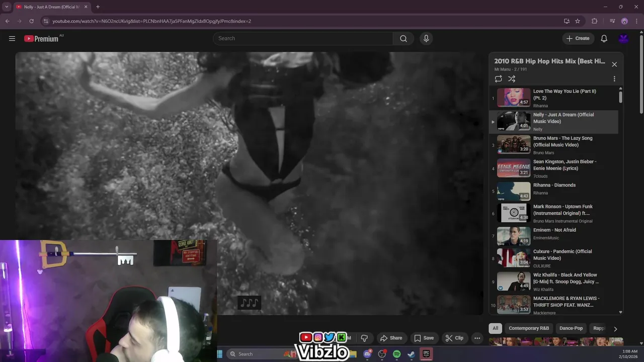Screen dimensions: 644x362
Task: Toggle playlist loop
Action: click(498, 79)
